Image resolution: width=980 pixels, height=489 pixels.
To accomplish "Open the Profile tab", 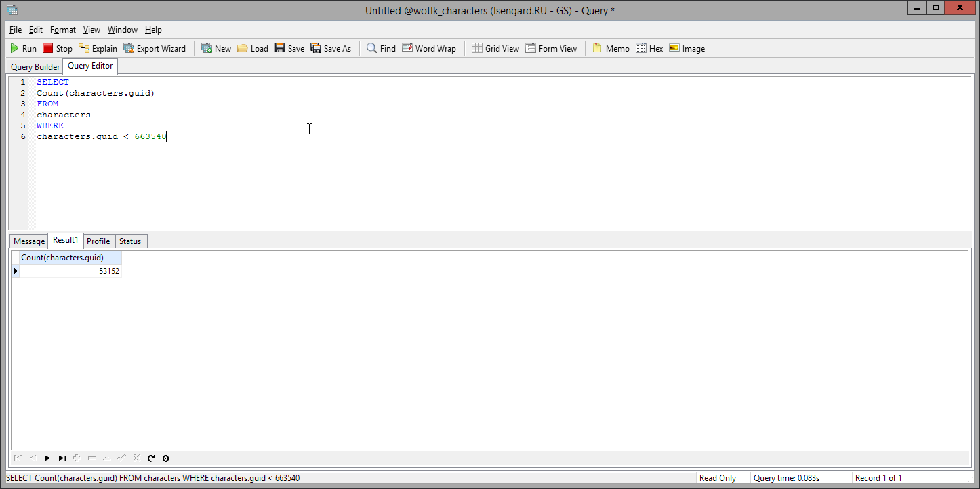I will tap(98, 241).
